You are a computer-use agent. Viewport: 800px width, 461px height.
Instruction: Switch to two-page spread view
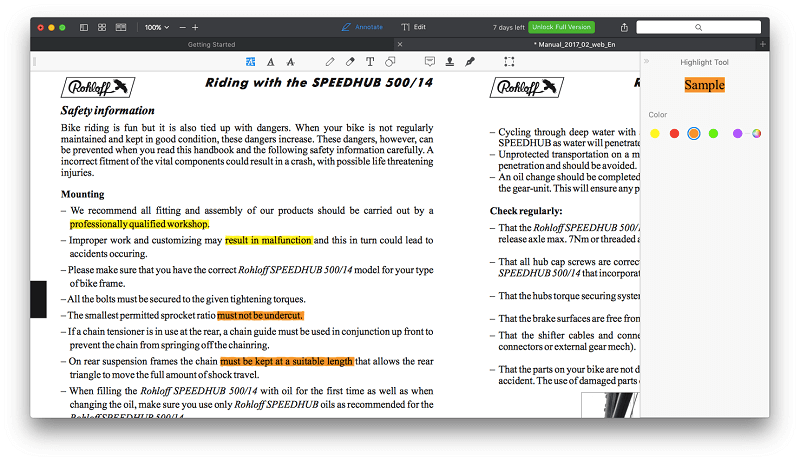(x=121, y=27)
